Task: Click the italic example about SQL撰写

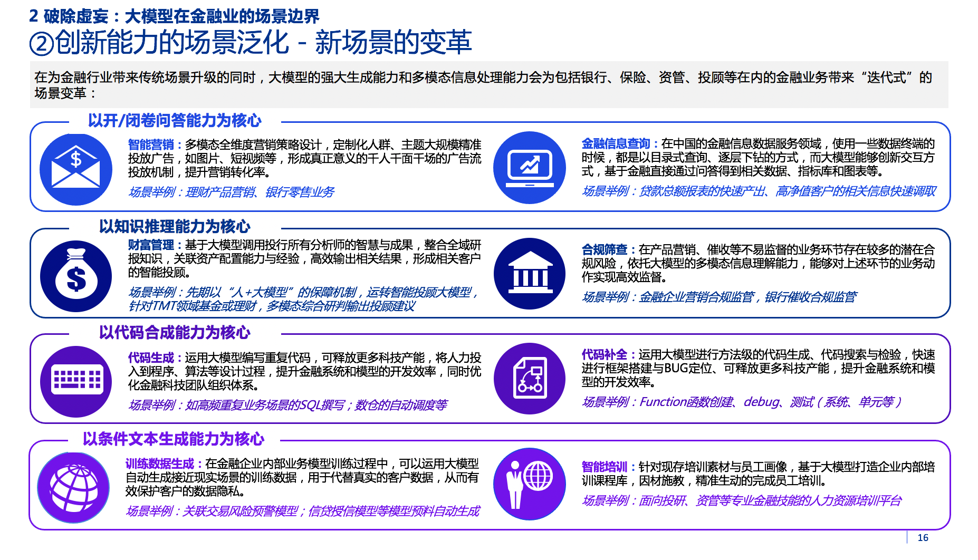Action: point(288,405)
